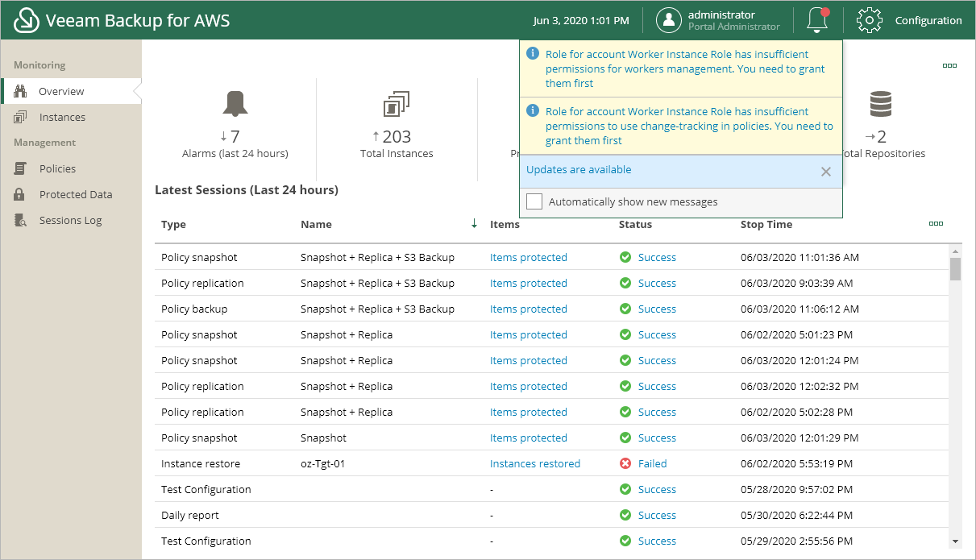Open the Failed status link
976x560 pixels.
pyautogui.click(x=653, y=463)
